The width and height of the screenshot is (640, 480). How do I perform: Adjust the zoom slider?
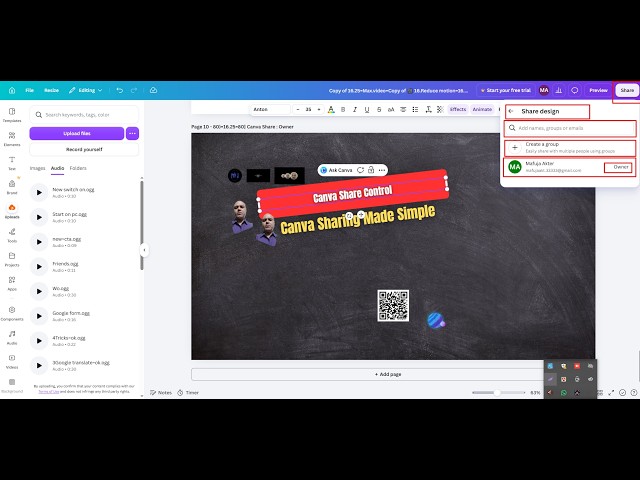(498, 392)
